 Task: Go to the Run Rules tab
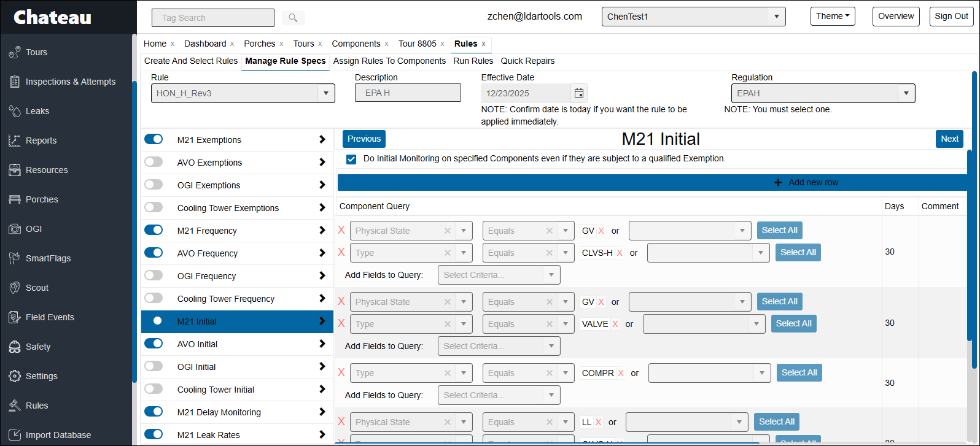pos(473,61)
